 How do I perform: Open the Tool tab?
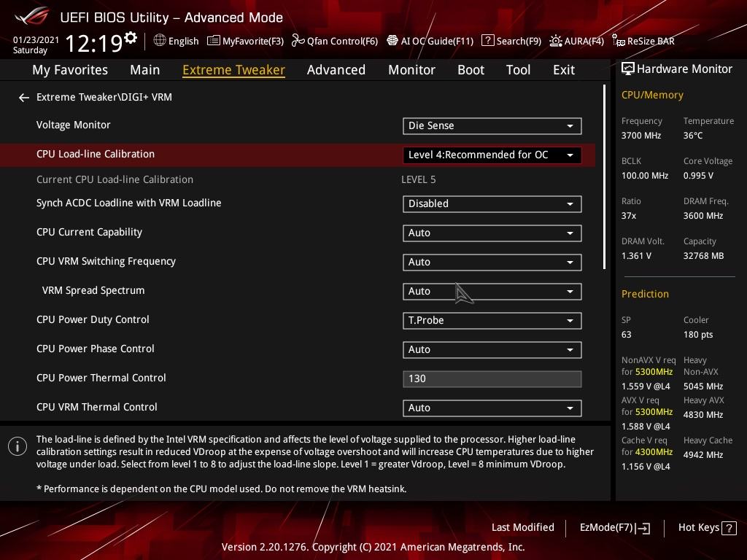[519, 70]
